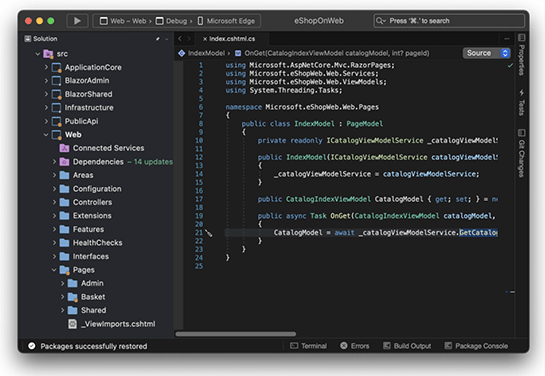Open Solution pad options dropdown arrow
The image size is (545, 376).
click(166, 39)
